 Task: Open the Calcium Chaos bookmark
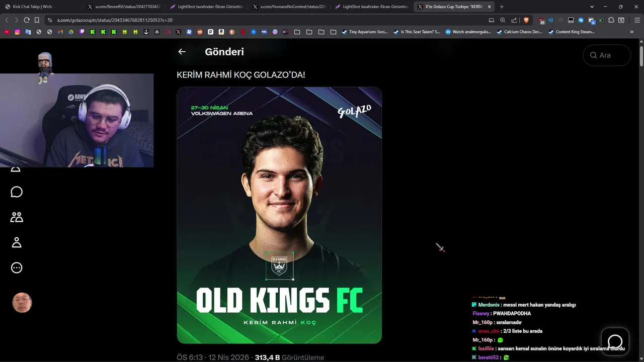click(x=519, y=32)
